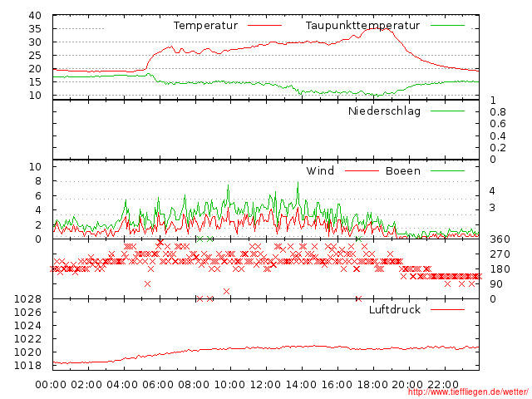Click the 10:00 time axis label

(x=229, y=385)
